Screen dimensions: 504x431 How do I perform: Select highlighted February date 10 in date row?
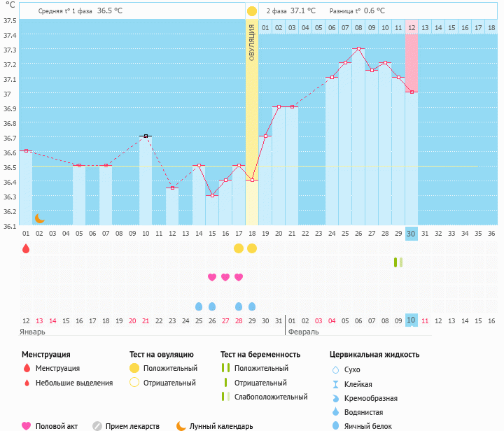[412, 320]
